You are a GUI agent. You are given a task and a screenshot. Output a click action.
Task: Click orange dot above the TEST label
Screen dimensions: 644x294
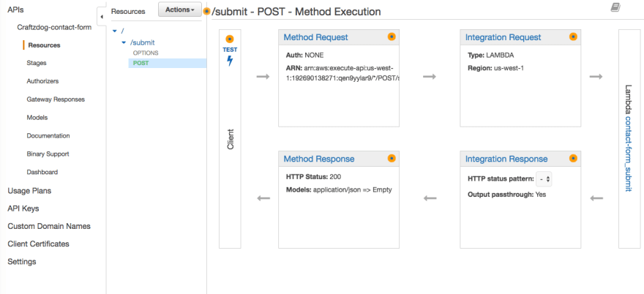point(230,39)
